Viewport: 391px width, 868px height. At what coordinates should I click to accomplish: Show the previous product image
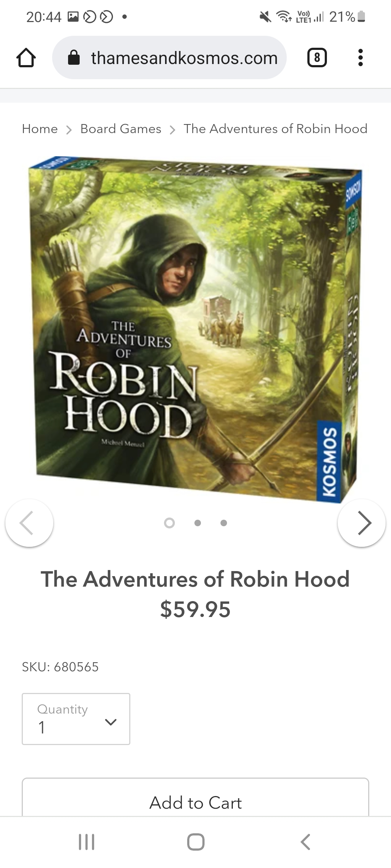pyautogui.click(x=29, y=523)
